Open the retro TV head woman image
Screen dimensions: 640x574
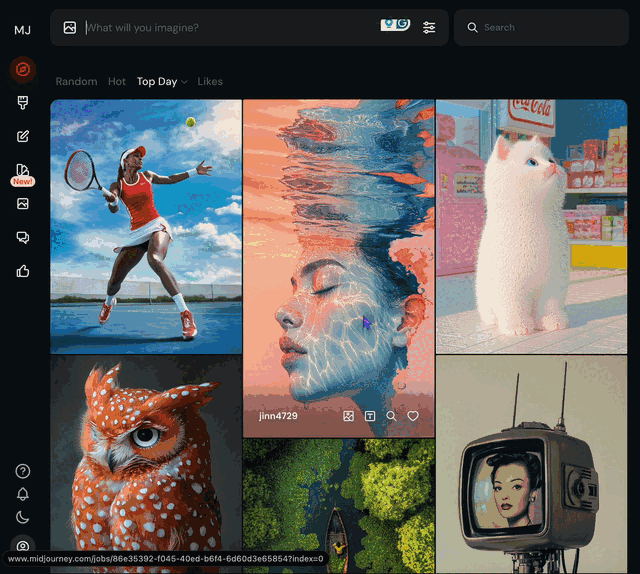pos(531,464)
